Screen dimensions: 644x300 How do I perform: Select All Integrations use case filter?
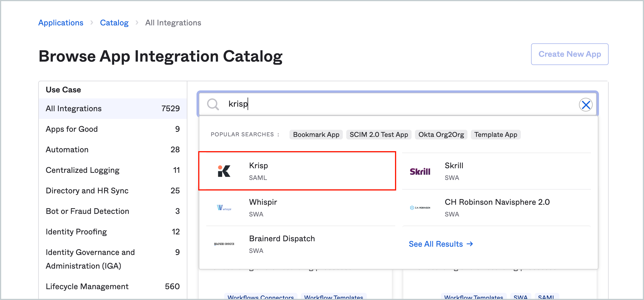113,109
